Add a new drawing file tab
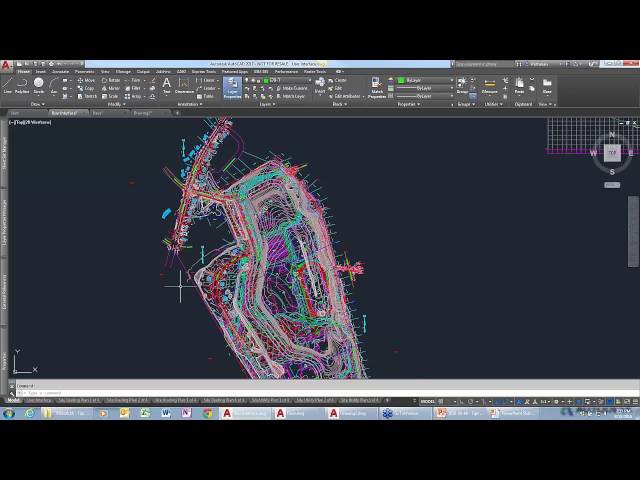 [177, 113]
